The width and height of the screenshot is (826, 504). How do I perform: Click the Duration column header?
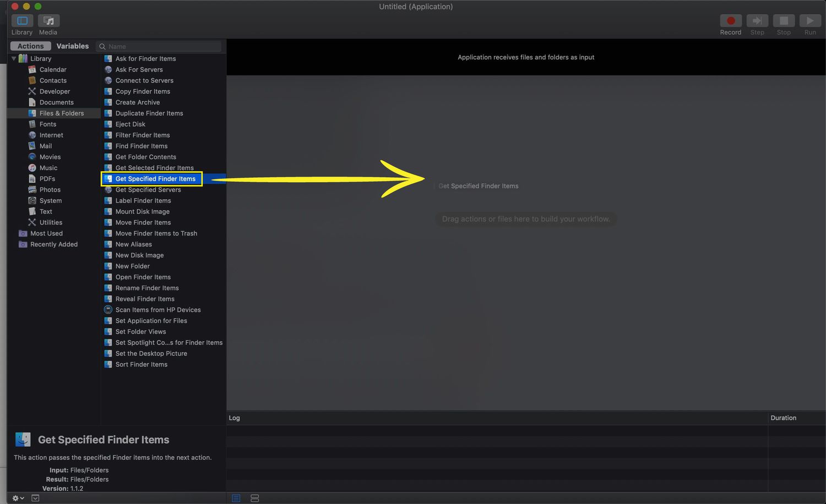(783, 418)
